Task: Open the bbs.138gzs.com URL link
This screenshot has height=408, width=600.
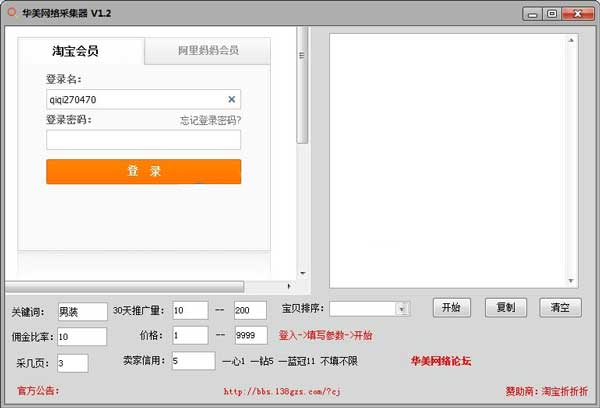Action: click(282, 391)
